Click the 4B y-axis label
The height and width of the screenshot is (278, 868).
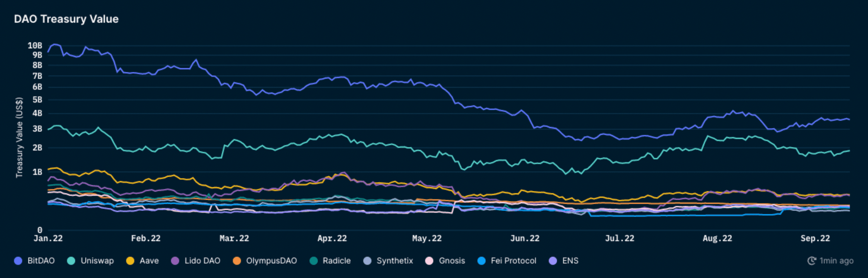(x=37, y=113)
